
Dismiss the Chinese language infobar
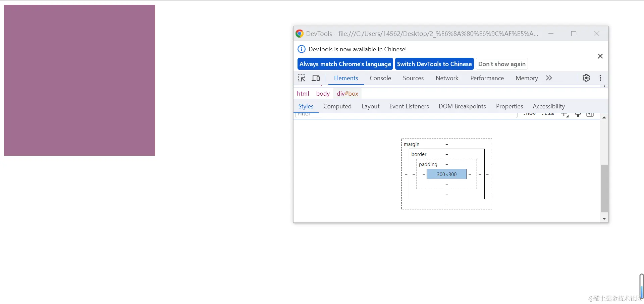[x=600, y=56]
